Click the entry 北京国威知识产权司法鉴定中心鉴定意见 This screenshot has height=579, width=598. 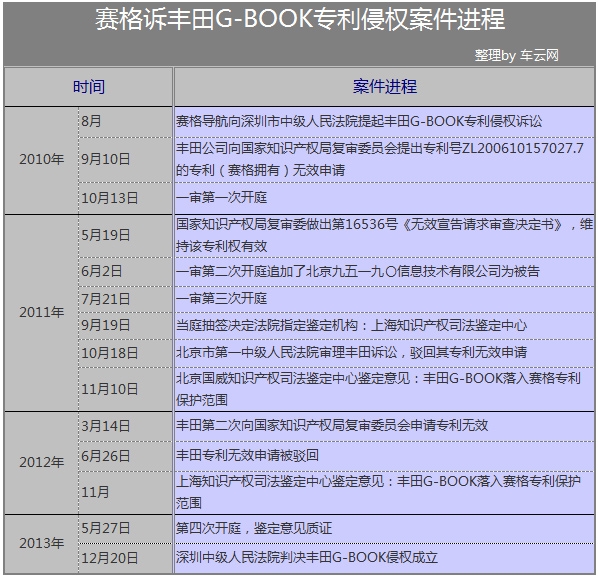(384, 389)
